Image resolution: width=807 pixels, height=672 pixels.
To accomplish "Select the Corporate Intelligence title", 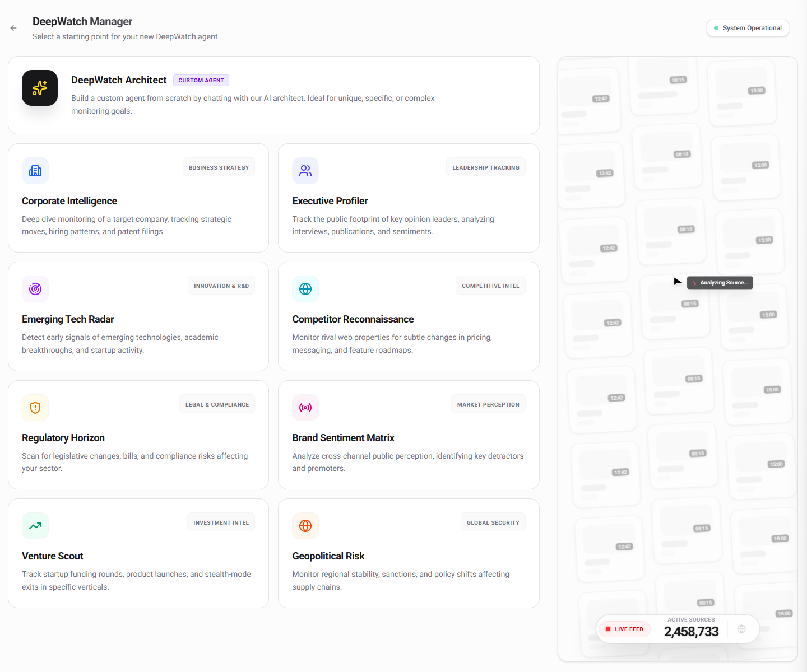I will [x=69, y=201].
